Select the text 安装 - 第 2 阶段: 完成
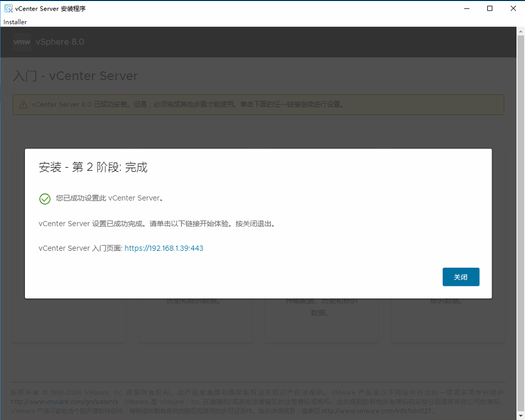Screen dimensions: 525x420 click(93, 167)
